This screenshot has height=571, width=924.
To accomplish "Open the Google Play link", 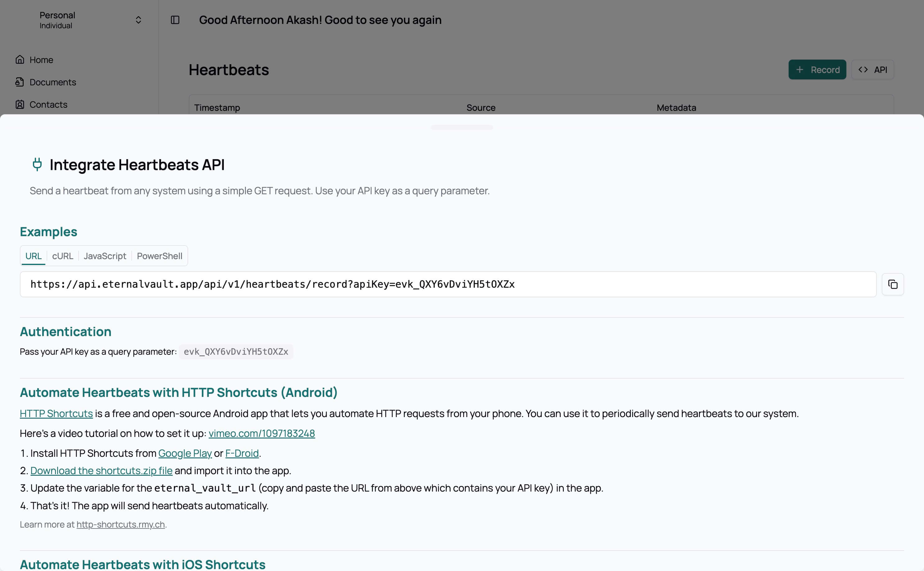I will [185, 453].
